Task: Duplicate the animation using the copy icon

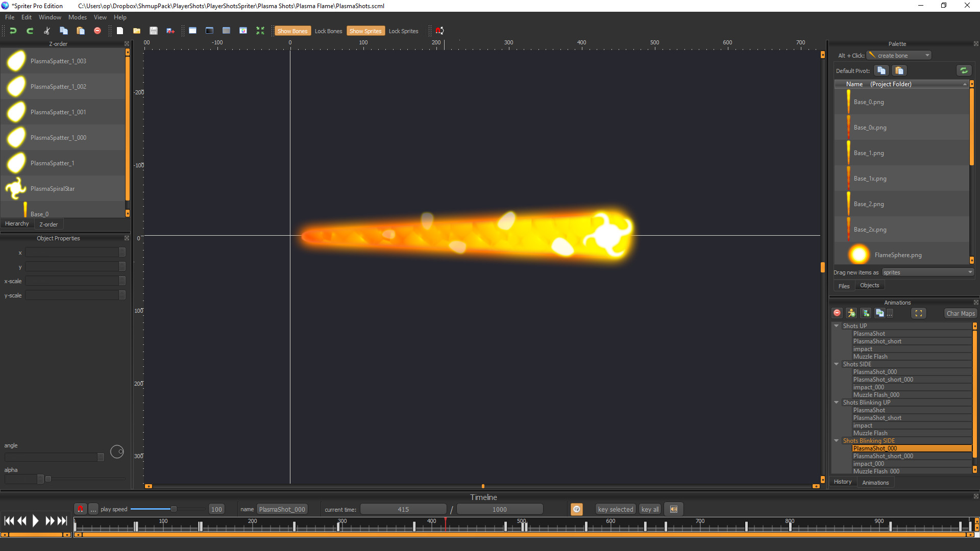Action: coord(879,313)
